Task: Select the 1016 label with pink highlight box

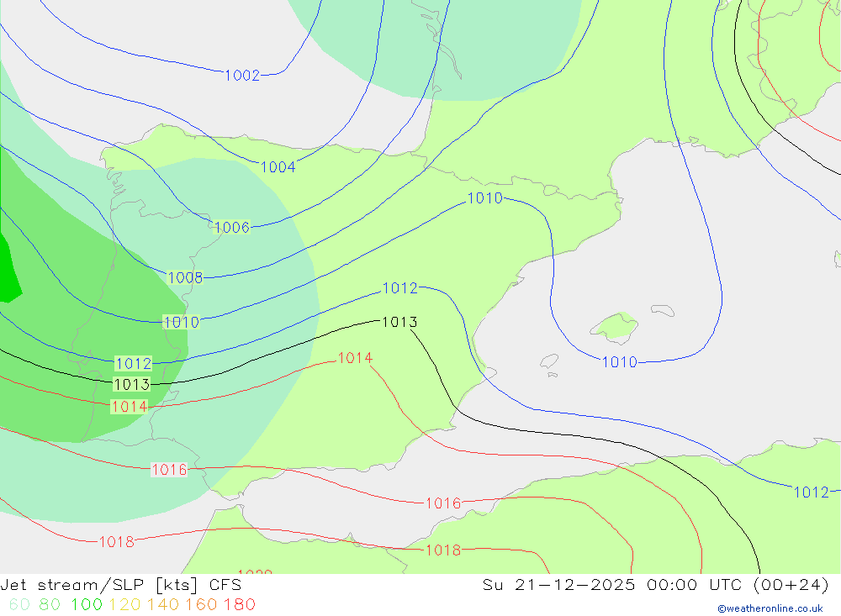Action: click(170, 470)
